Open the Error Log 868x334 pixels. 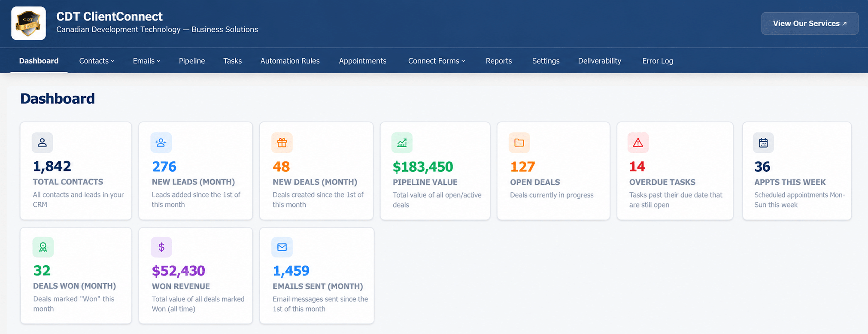(658, 61)
